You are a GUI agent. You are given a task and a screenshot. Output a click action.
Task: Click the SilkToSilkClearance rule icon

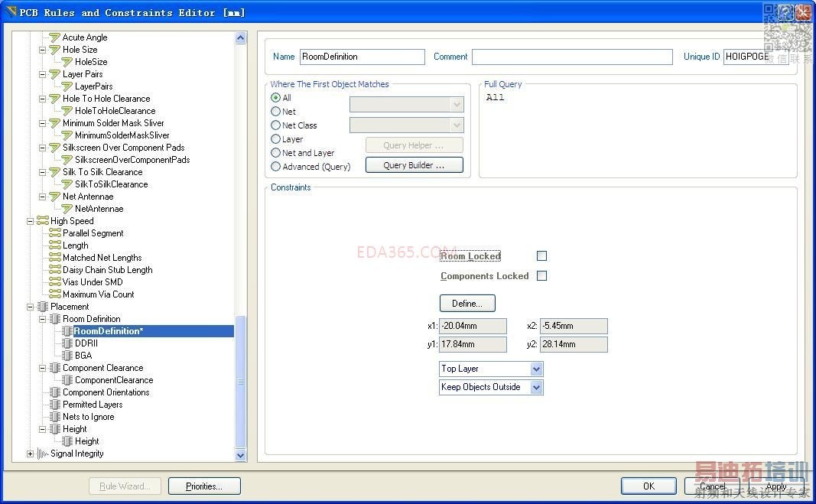(67, 184)
